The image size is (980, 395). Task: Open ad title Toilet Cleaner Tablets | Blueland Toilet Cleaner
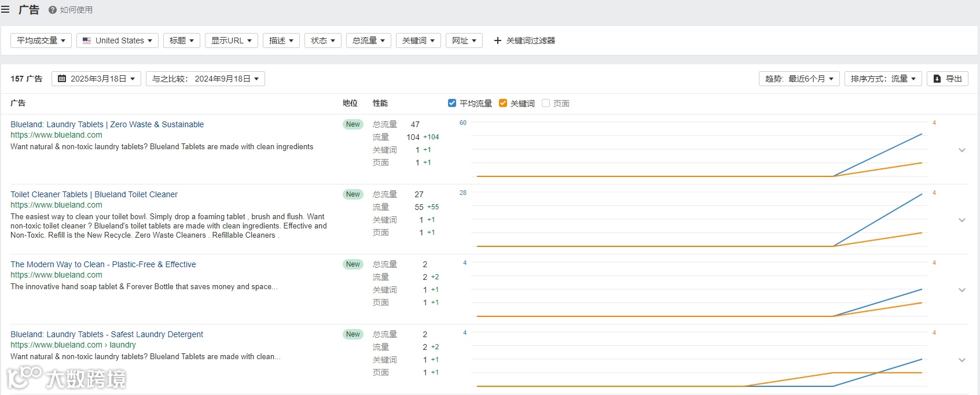(x=94, y=194)
